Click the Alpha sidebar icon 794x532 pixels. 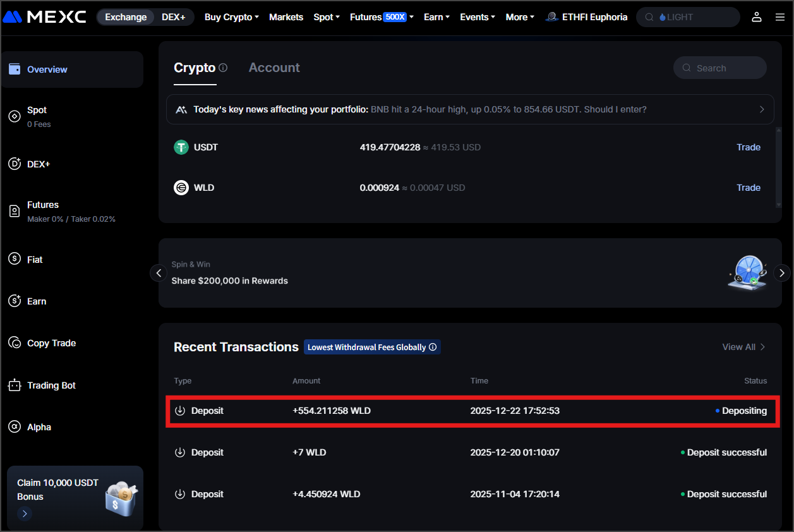click(x=15, y=427)
